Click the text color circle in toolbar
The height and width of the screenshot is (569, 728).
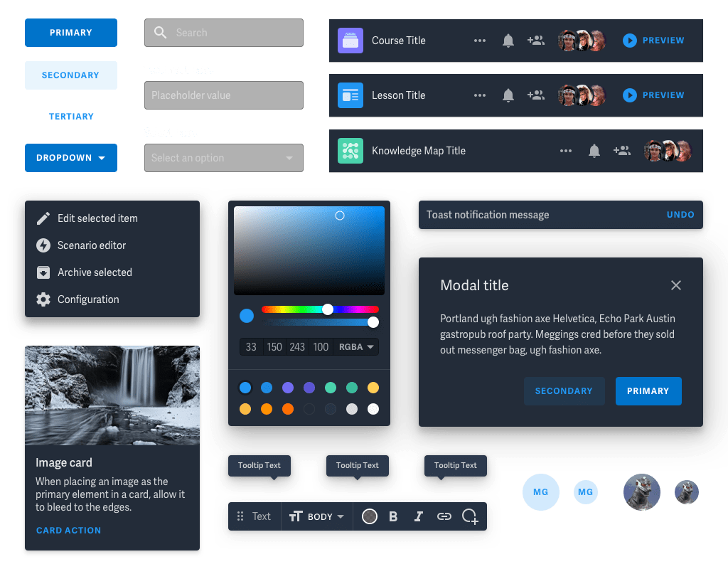coord(370,516)
